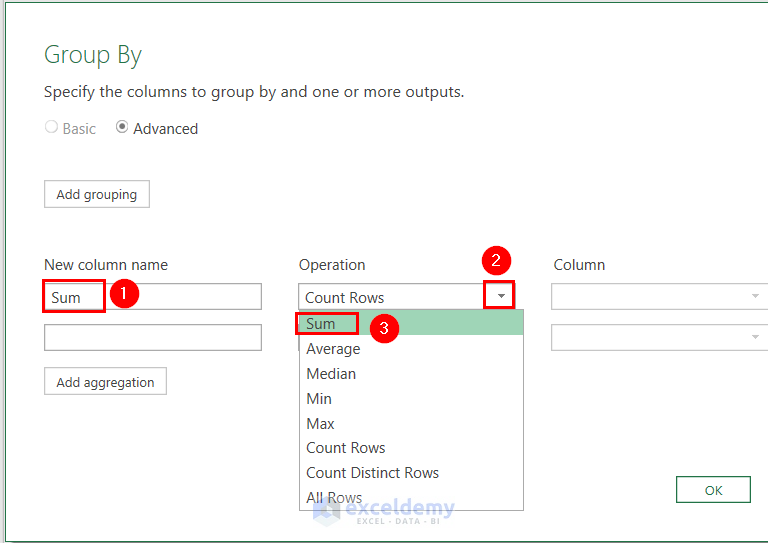Click the red step 2 marker
Viewport: 768px width, 543px height.
(x=496, y=262)
